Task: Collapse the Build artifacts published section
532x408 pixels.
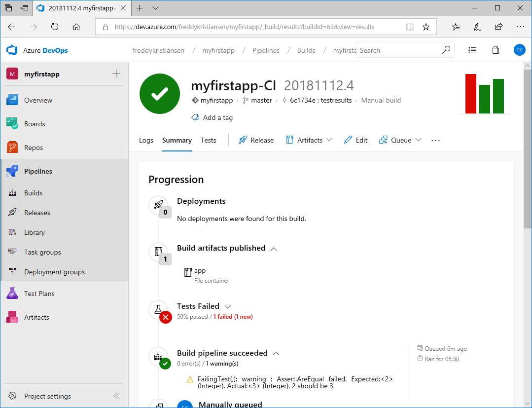Action: pyautogui.click(x=274, y=249)
